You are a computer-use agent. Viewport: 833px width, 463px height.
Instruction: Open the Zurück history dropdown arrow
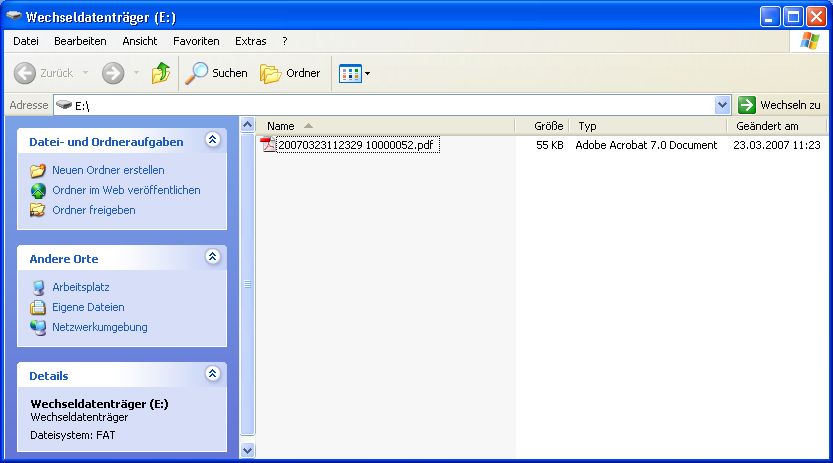(85, 73)
